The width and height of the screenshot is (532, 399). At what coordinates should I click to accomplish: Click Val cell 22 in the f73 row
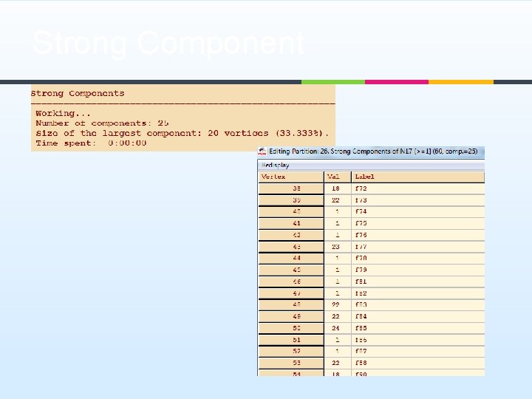pos(338,200)
